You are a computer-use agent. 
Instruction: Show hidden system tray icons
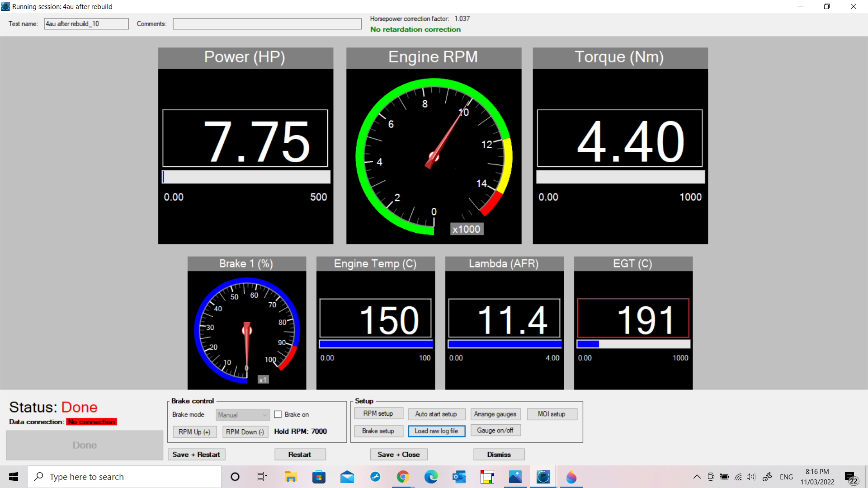click(x=697, y=477)
